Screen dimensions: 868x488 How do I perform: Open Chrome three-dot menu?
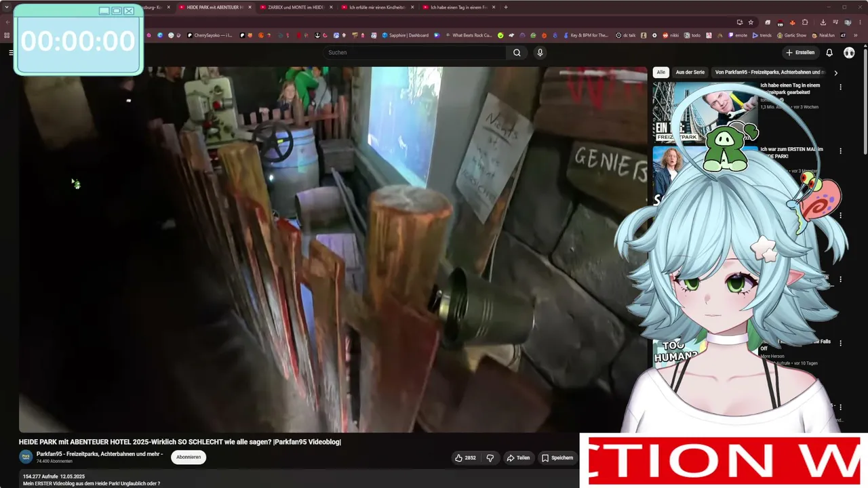click(x=861, y=22)
